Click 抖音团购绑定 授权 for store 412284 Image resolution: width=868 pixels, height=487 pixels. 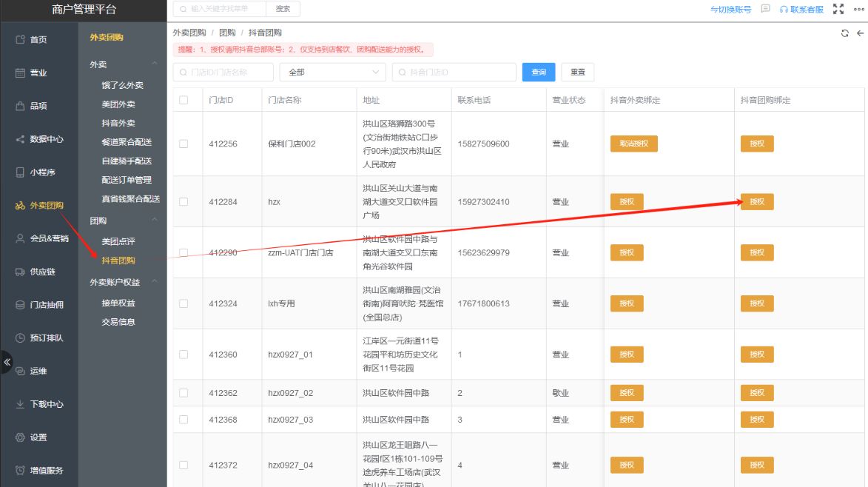[757, 202]
